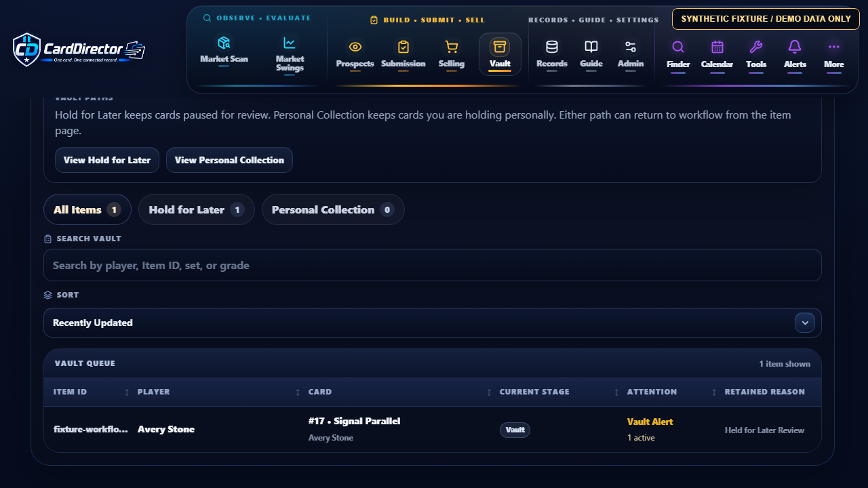Switch to the Personal Collection tab

[333, 209]
